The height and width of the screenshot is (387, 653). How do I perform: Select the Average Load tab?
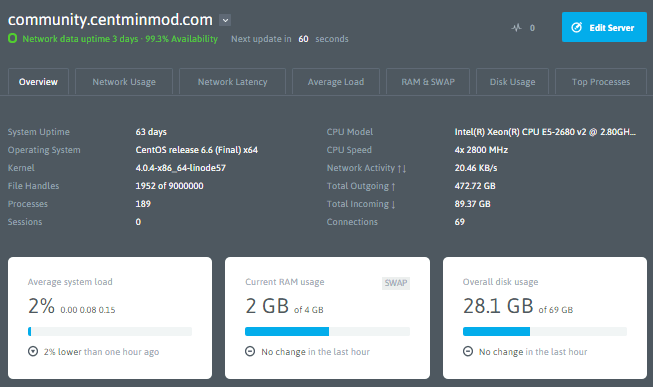click(336, 82)
